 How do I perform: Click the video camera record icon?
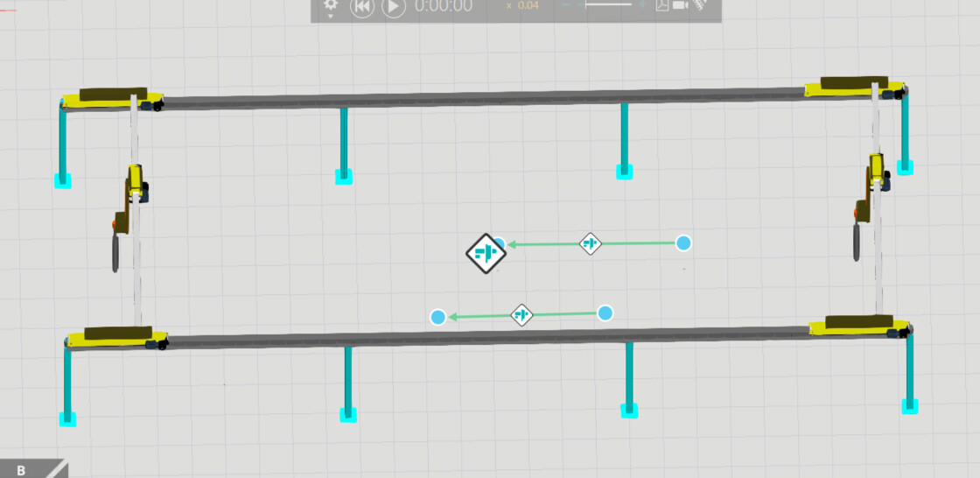pos(680,6)
